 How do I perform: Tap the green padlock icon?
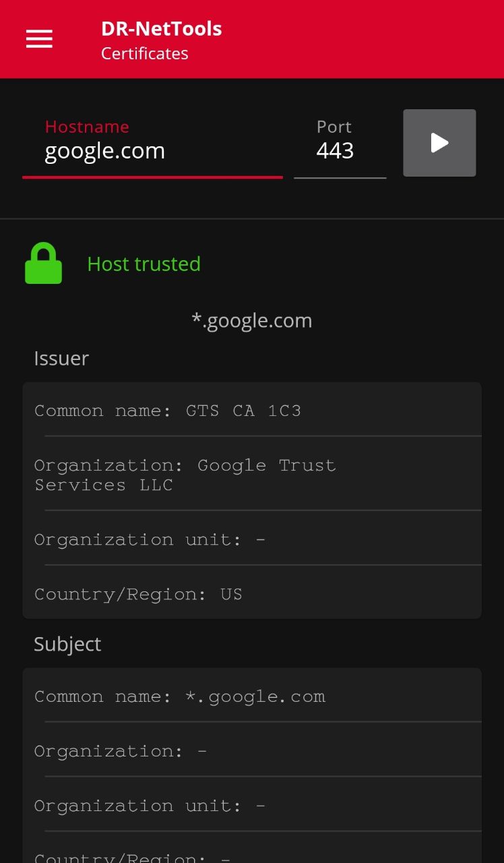(44, 264)
